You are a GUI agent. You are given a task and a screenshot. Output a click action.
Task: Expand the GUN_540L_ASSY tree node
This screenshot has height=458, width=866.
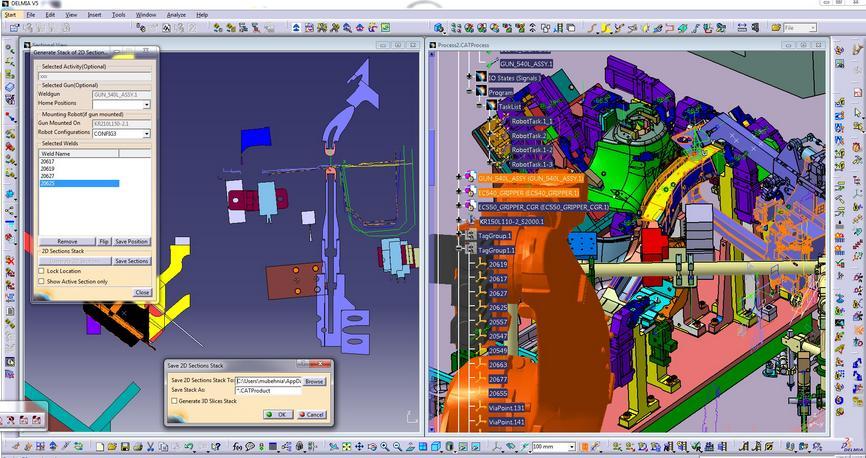coord(459,177)
